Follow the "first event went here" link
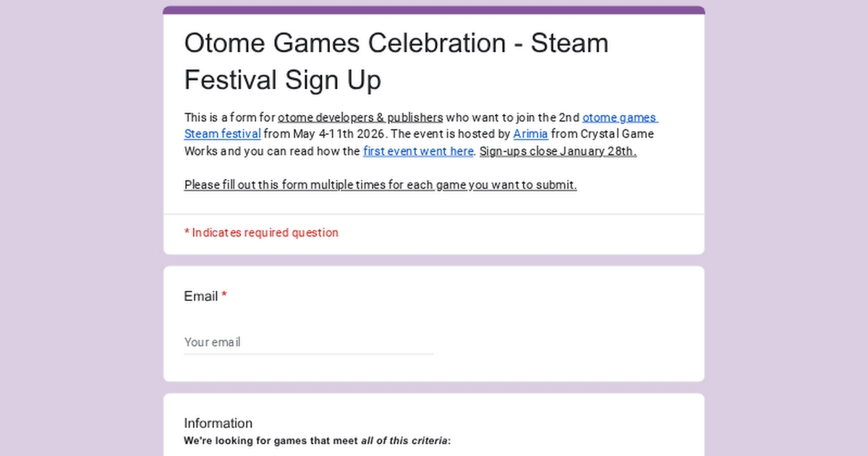This screenshot has width=868, height=456. point(418,151)
